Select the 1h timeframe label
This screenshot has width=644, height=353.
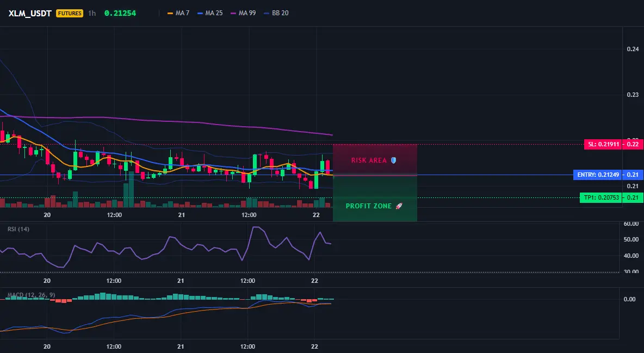click(x=92, y=13)
